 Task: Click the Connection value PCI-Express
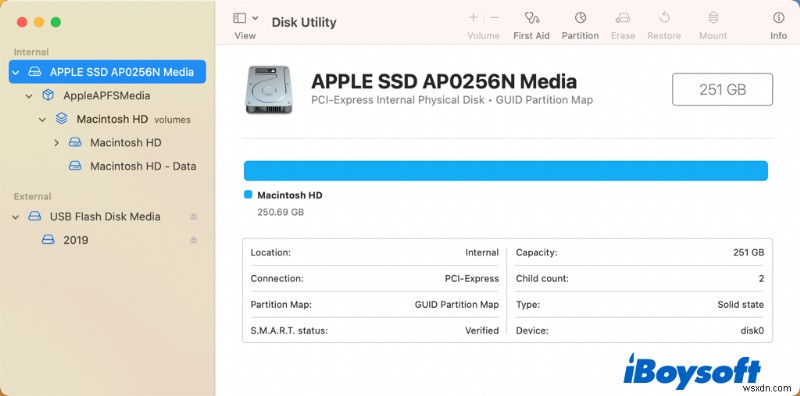(472, 279)
